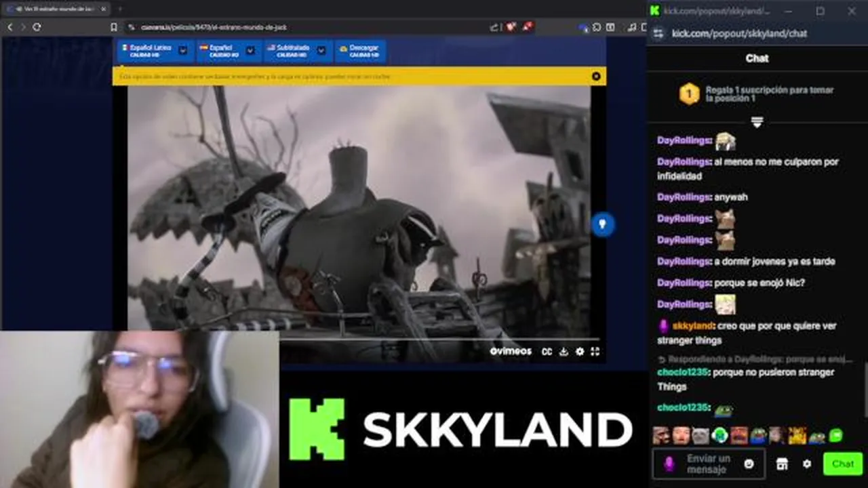Click the first quick emote in the emote row
Screen dimensions: 868x488
(661, 435)
